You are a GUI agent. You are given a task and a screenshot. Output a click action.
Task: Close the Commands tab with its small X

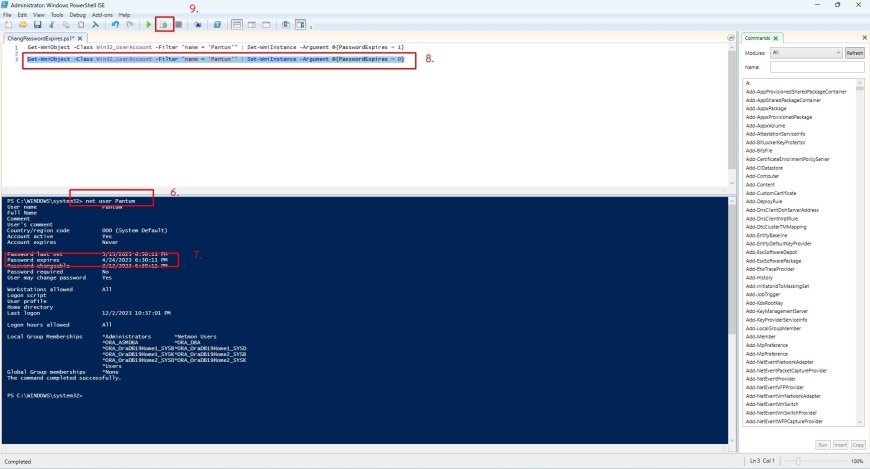coord(776,38)
